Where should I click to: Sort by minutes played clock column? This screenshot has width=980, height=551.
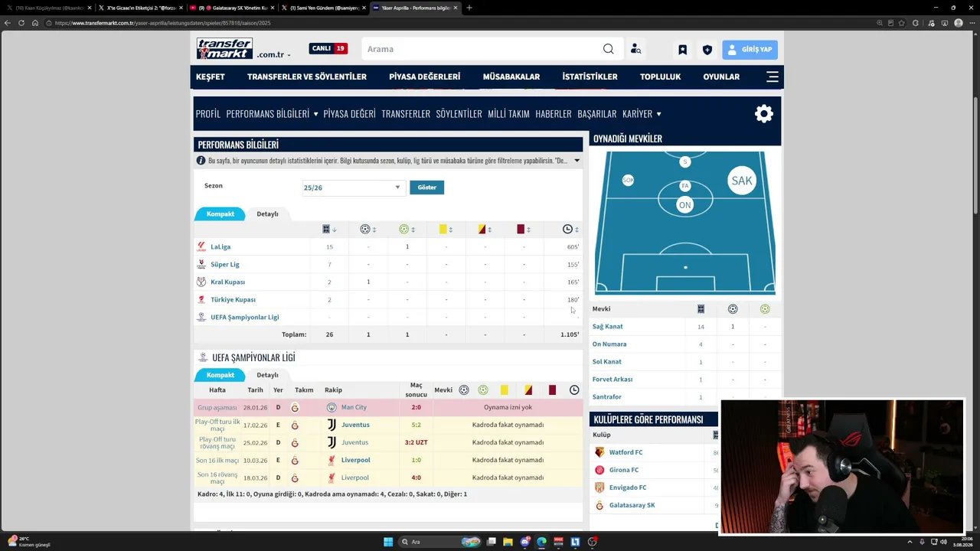[570, 230]
